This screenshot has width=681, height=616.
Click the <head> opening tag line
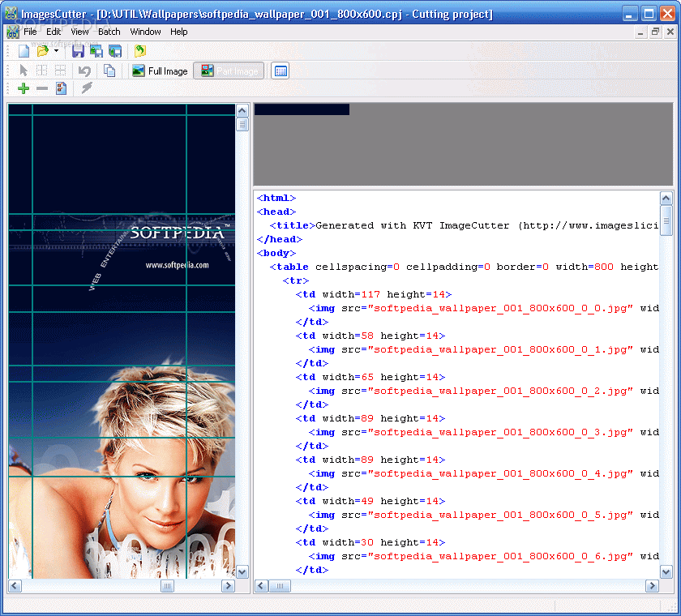276,212
